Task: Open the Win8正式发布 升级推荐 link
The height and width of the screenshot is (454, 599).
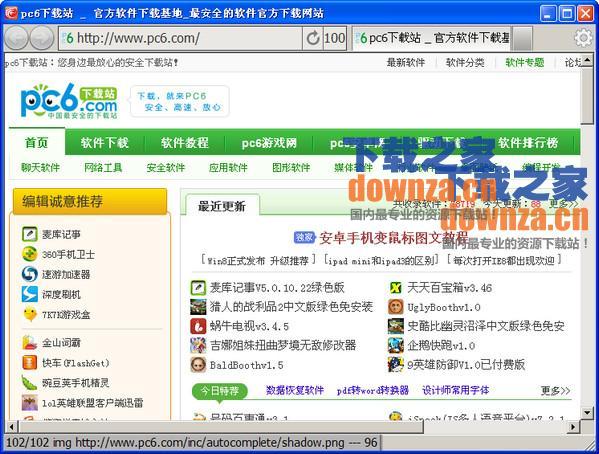Action: pyautogui.click(x=258, y=261)
